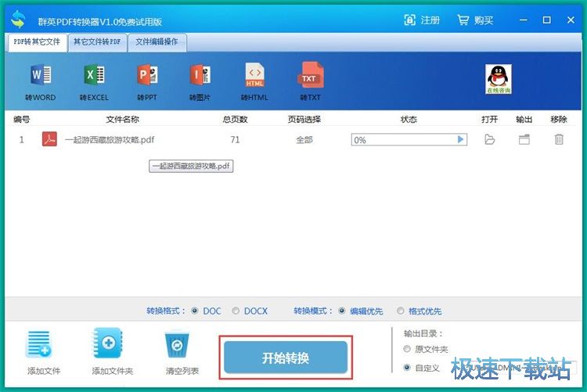Select the convert to image (转图片) icon
The width and height of the screenshot is (587, 392).
point(200,74)
